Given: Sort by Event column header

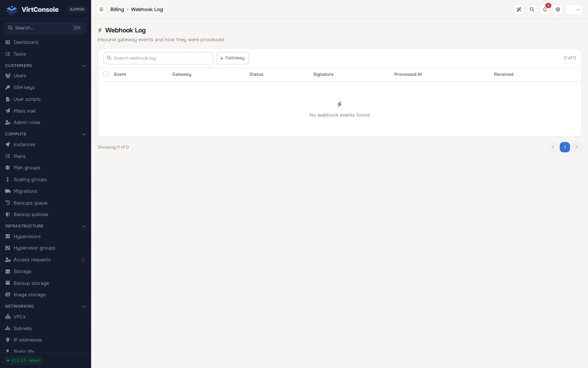Looking at the screenshot, I should (120, 74).
